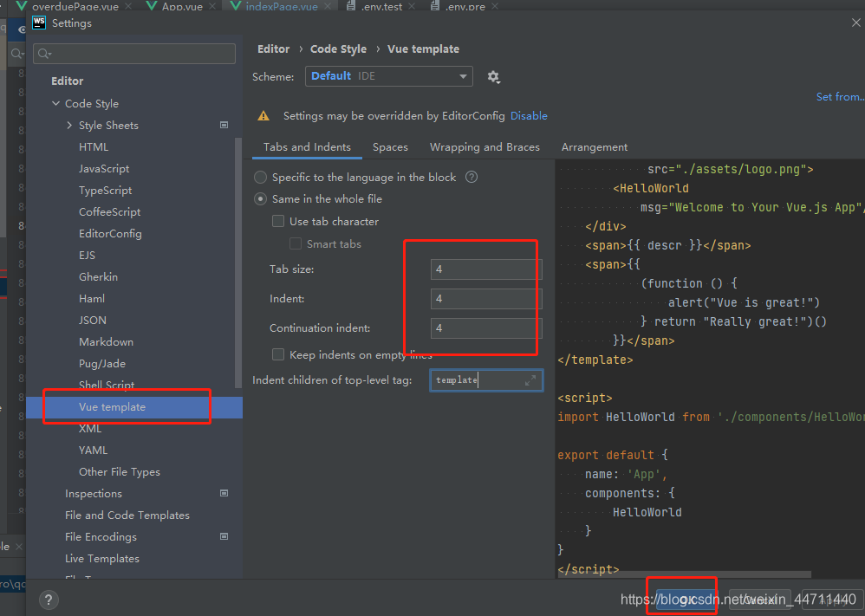Click the help question mark button
This screenshot has height=616, width=865.
49,600
